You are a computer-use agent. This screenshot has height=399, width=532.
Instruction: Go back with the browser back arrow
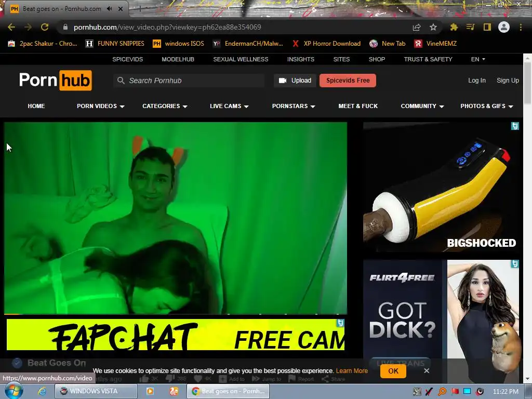(x=11, y=27)
